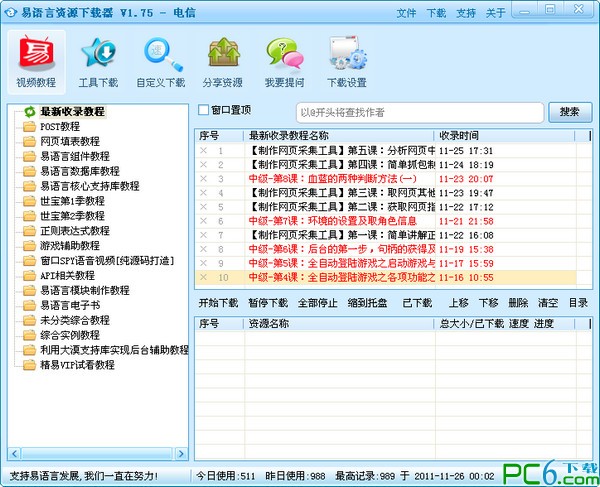This screenshot has height=487, width=600.
Task: Click 暂停下载 to pause download
Action: click(x=268, y=303)
